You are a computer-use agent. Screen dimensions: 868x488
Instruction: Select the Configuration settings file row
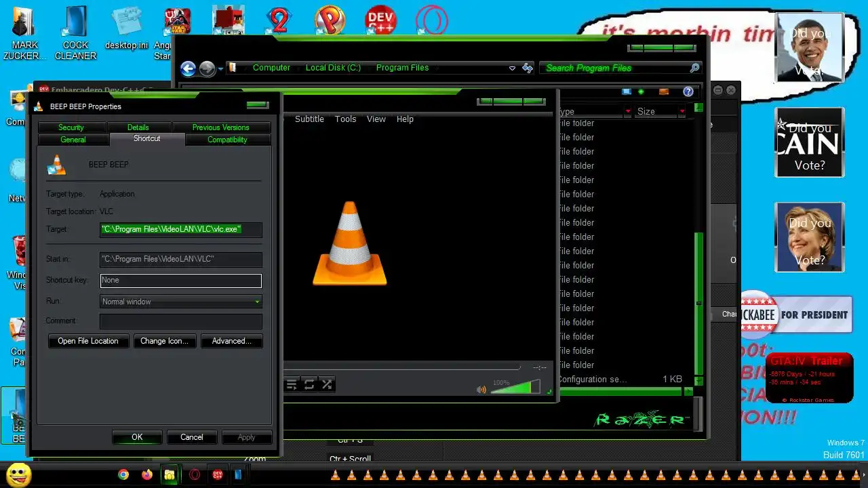tap(620, 380)
